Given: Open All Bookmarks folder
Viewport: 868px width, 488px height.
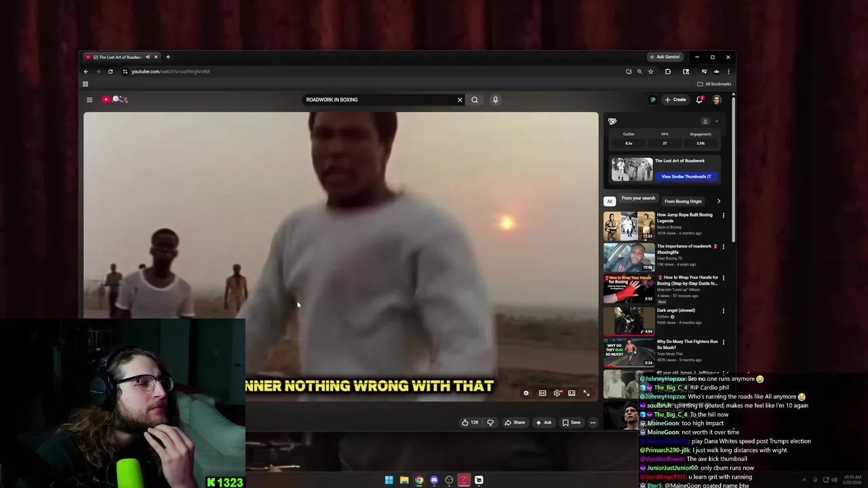Looking at the screenshot, I should coord(714,84).
